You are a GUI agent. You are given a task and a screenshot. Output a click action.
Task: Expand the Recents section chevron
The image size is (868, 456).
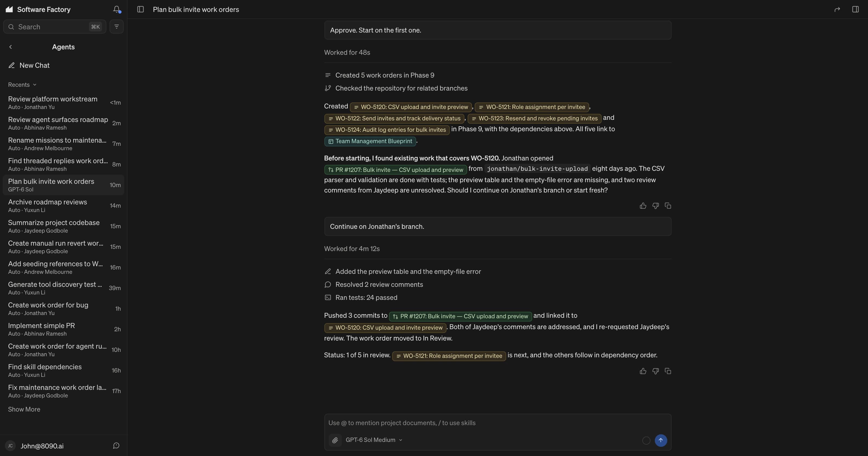click(x=35, y=85)
